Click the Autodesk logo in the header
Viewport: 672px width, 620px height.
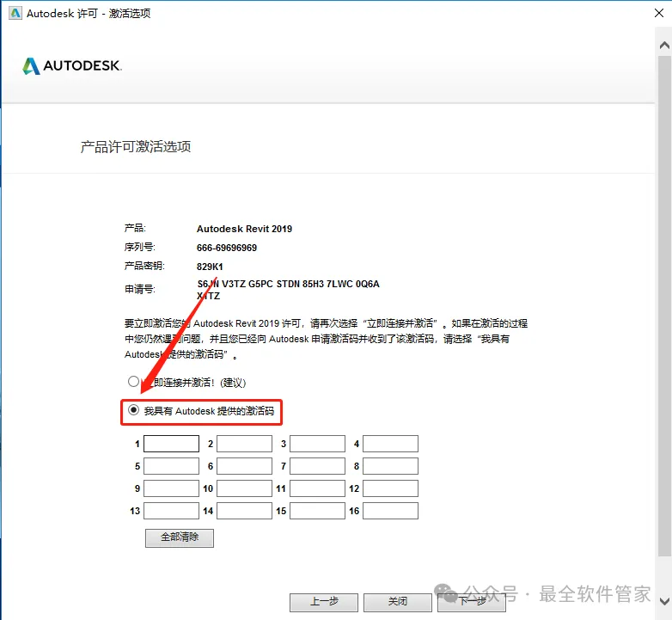pyautogui.click(x=72, y=65)
